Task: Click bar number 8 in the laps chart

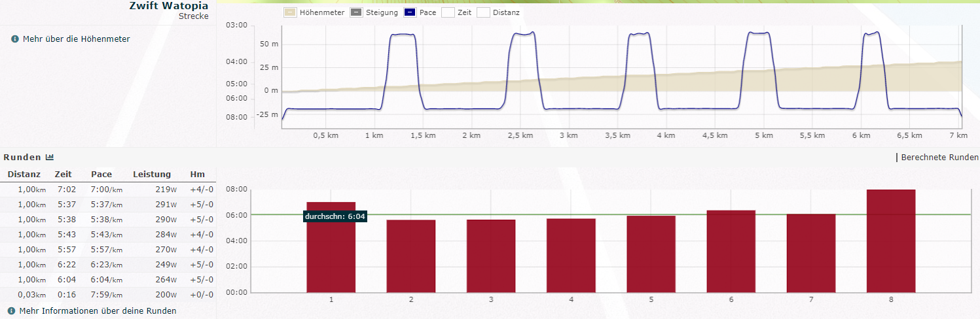Action: 890,242
